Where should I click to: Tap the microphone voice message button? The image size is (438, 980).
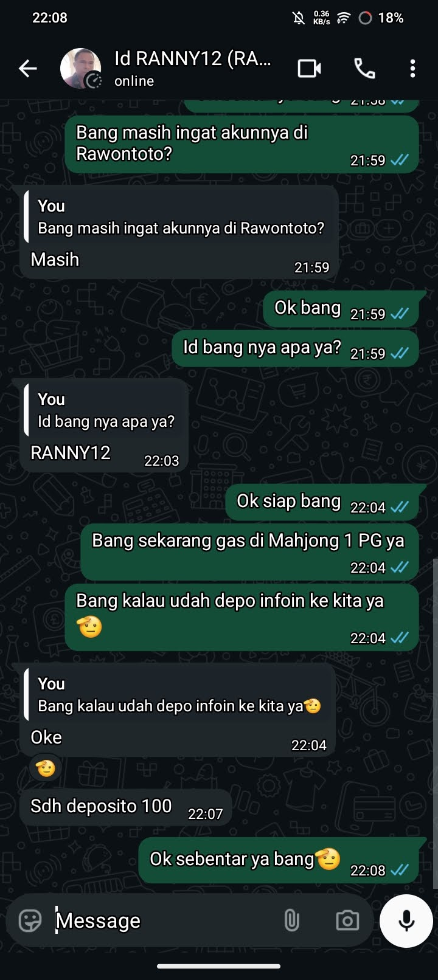pyautogui.click(x=406, y=920)
